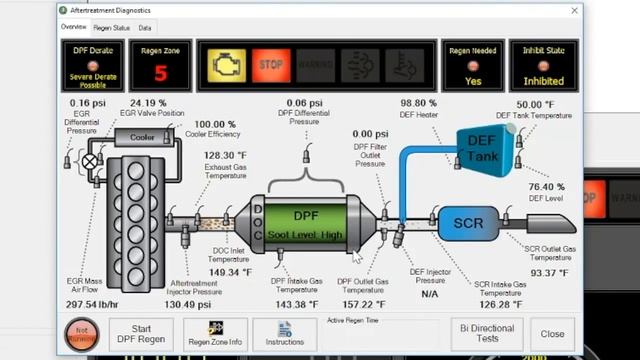The height and width of the screenshot is (360, 640).
Task: Click the Inhibited status text
Action: (x=544, y=81)
